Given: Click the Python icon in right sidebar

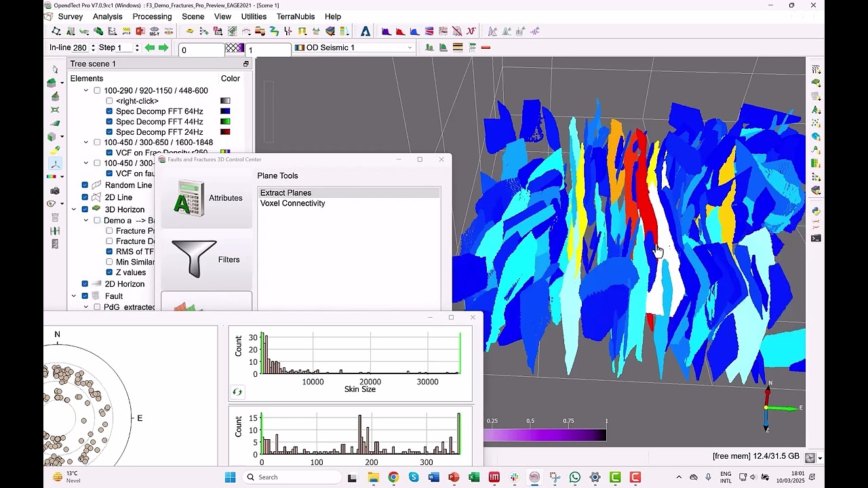Looking at the screenshot, I should click(x=816, y=211).
